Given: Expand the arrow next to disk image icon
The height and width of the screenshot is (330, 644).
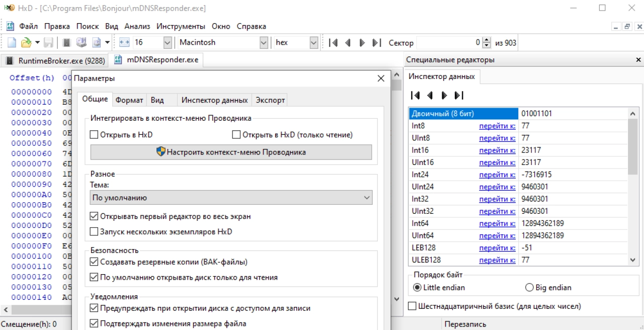Looking at the screenshot, I should tap(107, 43).
